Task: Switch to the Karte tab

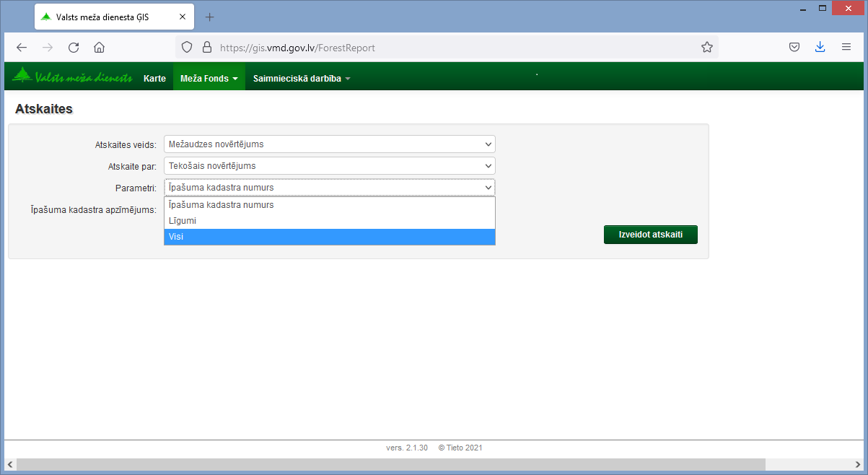Action: [154, 78]
